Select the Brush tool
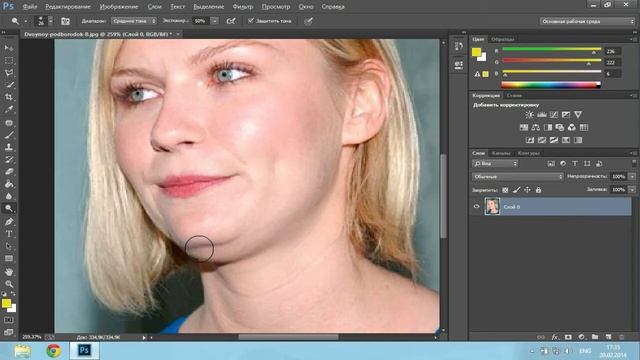Image resolution: width=640 pixels, height=360 pixels. click(9, 135)
